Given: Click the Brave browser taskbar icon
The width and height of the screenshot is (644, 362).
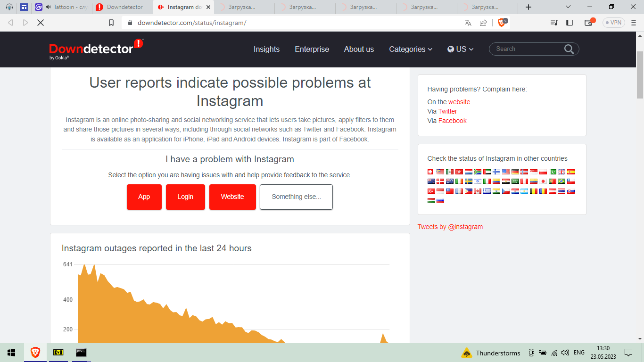Looking at the screenshot, I should 35,353.
